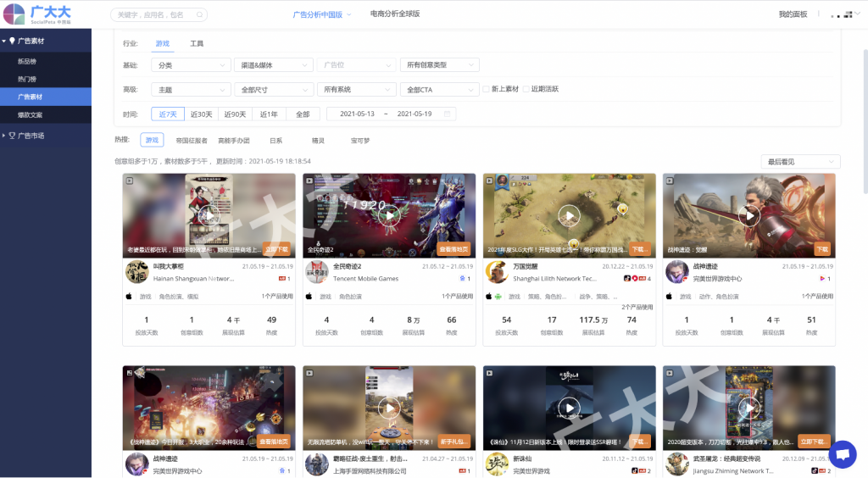
Task: Click the video type icon on the 全民奇迹2 thumbnail
Action: 309,181
